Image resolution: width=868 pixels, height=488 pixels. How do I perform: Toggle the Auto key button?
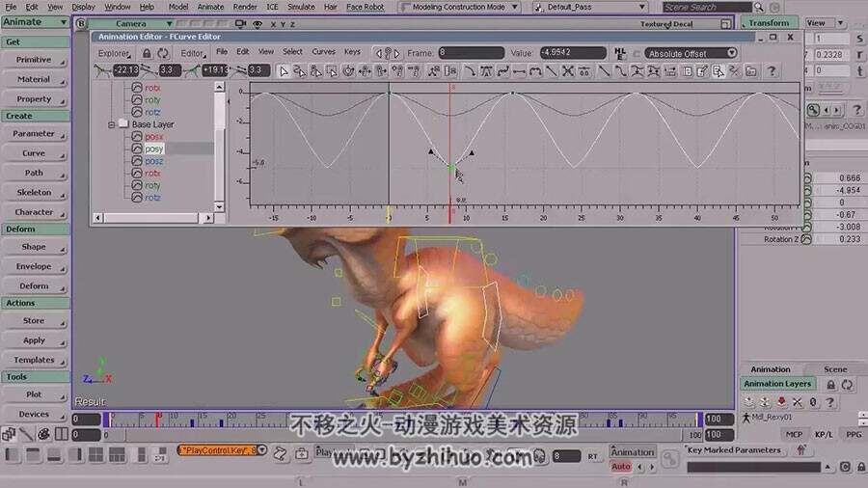point(621,467)
